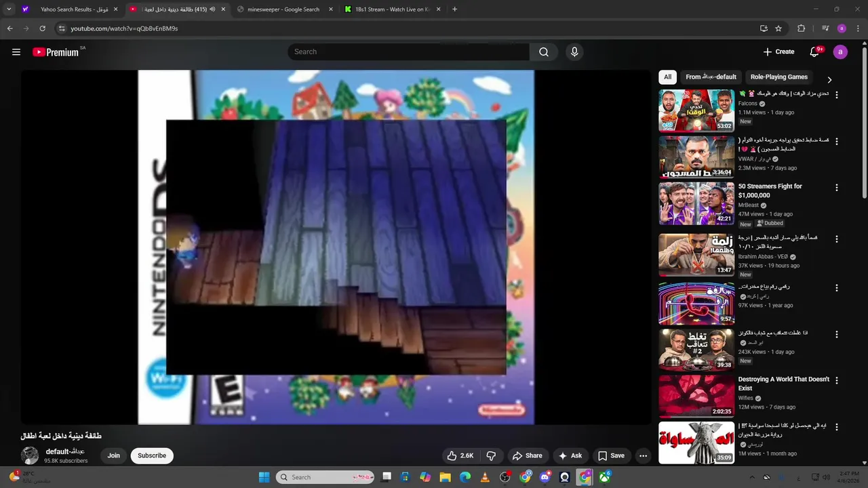
Task: Open the Wifies thumbnail 2:02:35
Action: click(x=696, y=396)
